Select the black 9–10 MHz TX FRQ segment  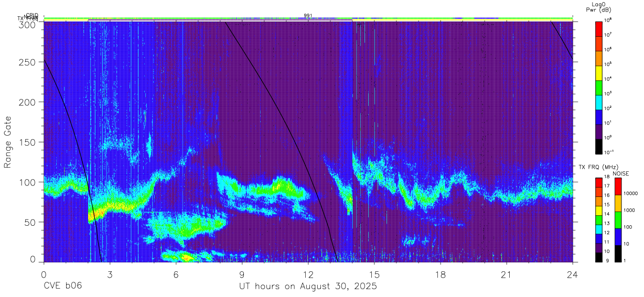click(599, 257)
